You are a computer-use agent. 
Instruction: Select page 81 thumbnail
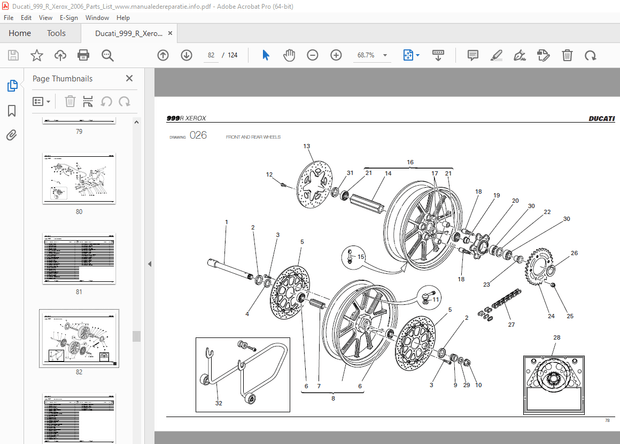pyautogui.click(x=79, y=259)
